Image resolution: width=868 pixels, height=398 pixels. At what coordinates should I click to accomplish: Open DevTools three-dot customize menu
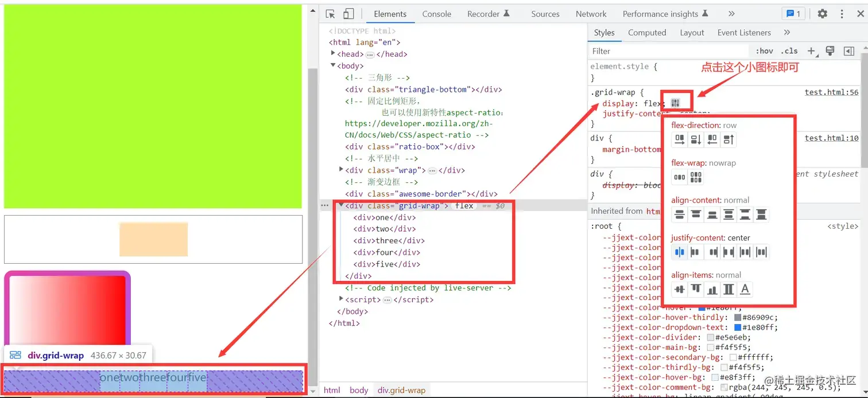point(842,14)
